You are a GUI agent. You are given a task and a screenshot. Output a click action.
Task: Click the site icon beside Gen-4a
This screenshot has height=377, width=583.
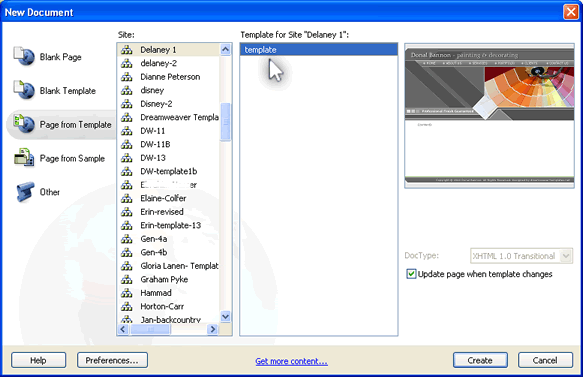click(127, 239)
